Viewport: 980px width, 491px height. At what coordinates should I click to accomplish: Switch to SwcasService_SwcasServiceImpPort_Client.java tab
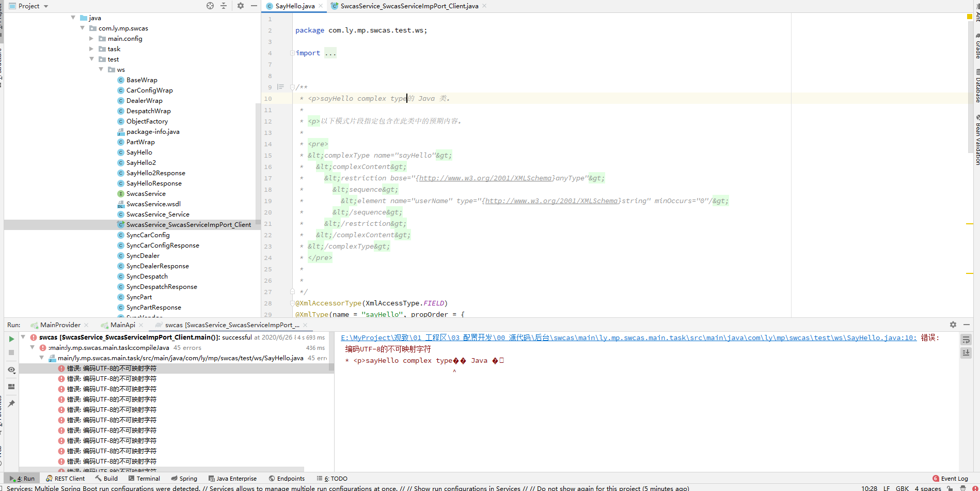click(409, 6)
